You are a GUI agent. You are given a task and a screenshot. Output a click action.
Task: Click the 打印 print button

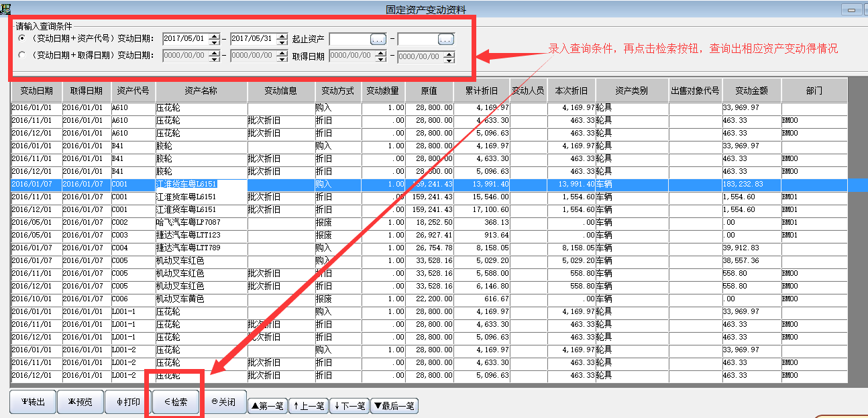(x=128, y=402)
